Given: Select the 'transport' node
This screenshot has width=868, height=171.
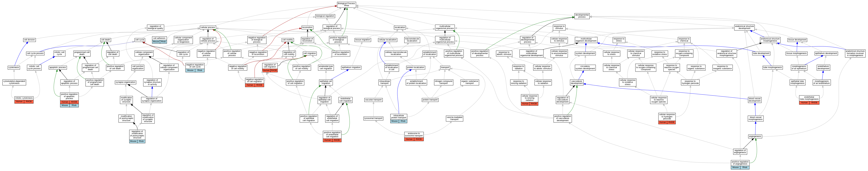Looking at the screenshot, I should click(445, 67).
